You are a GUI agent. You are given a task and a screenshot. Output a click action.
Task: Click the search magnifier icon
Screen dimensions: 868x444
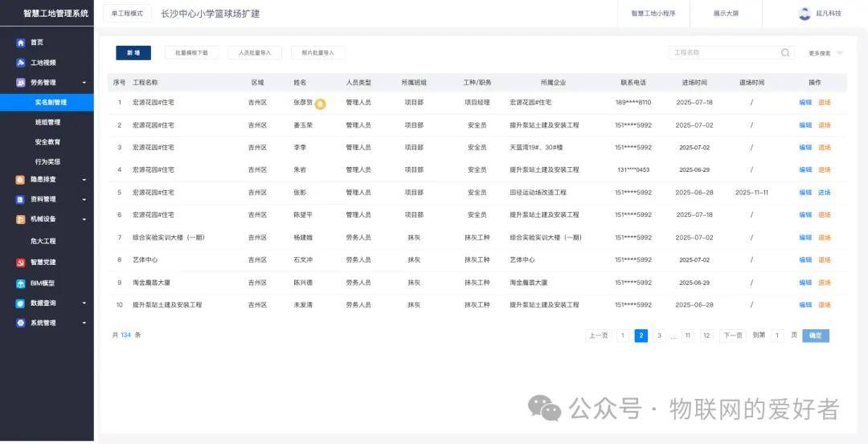785,53
